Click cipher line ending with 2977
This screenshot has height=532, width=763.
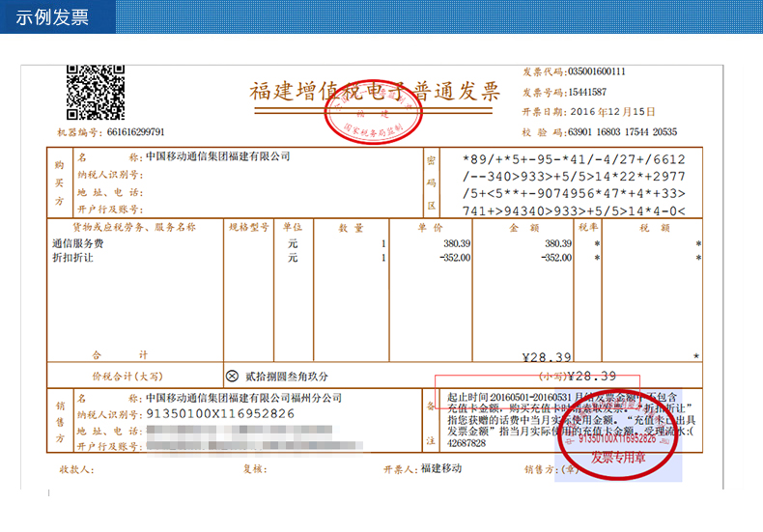tap(574, 177)
